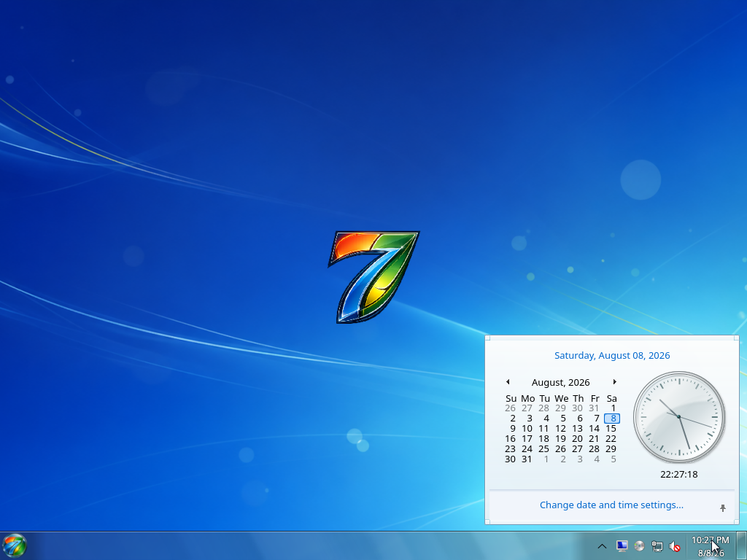Select August 20 in the calendar

pos(578,439)
